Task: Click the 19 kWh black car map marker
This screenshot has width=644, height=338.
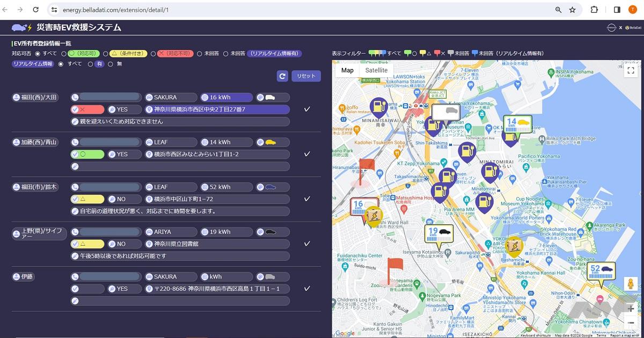Action: pos(438,233)
